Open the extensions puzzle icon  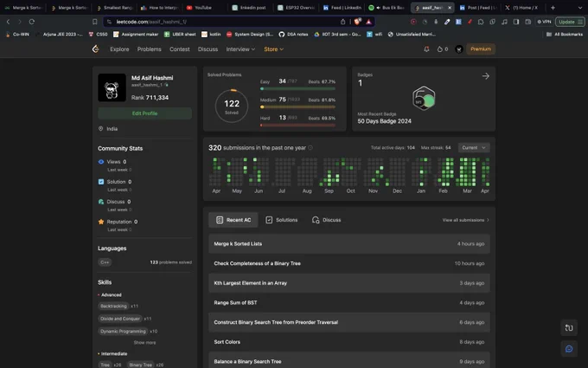point(481,22)
